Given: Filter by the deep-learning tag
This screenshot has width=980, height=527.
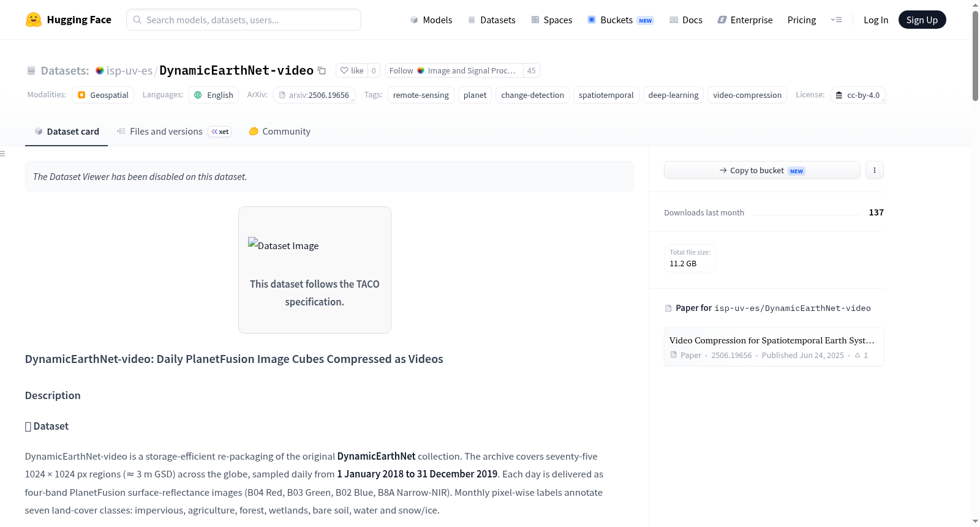Looking at the screenshot, I should (673, 95).
